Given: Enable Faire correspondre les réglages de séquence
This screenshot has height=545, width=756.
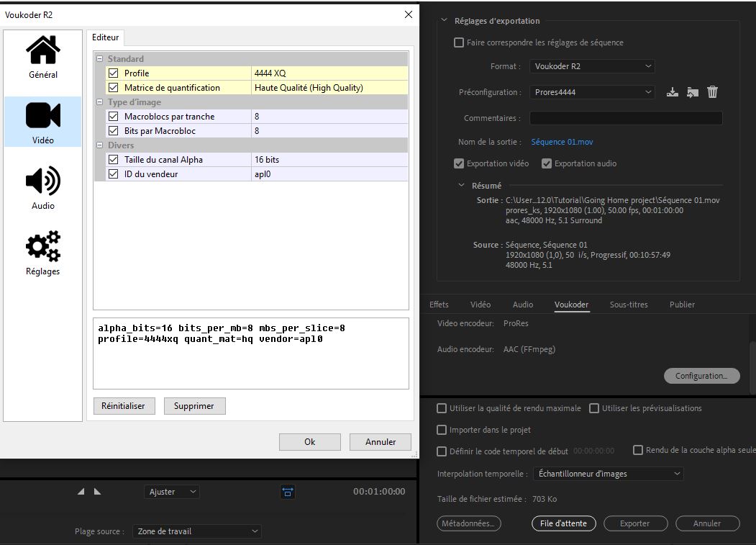Looking at the screenshot, I should tap(459, 42).
